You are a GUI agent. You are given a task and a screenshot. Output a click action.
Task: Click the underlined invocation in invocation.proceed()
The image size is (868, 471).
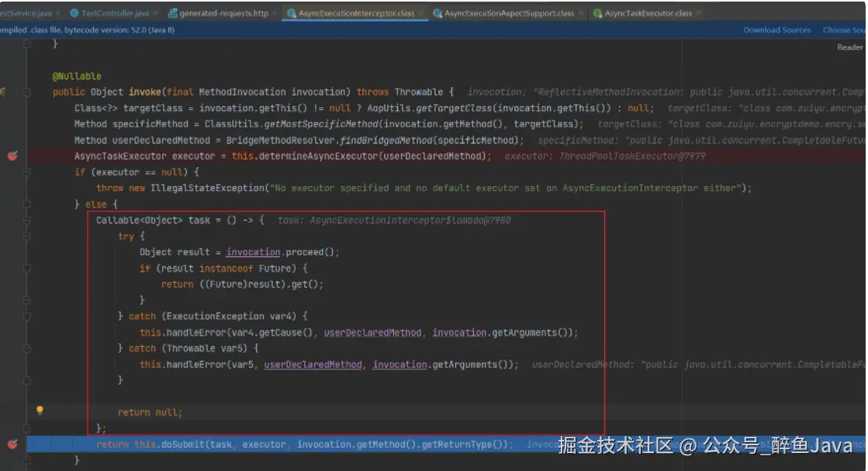[253, 252]
